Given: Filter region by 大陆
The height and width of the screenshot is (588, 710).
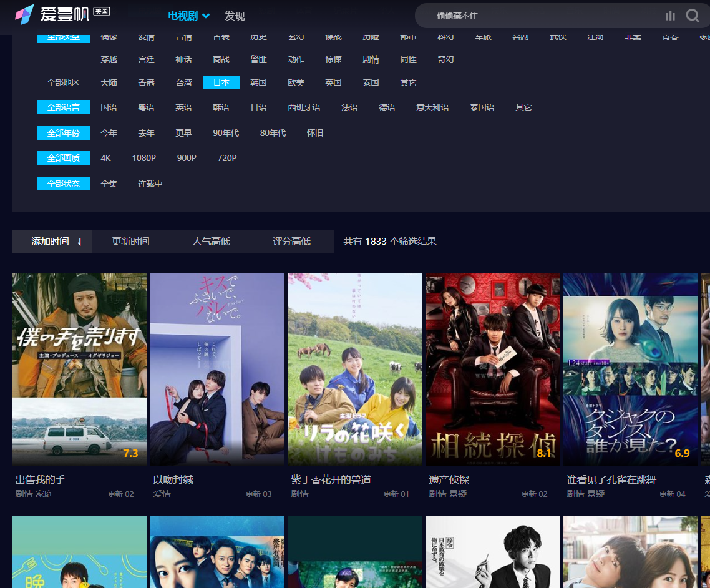Looking at the screenshot, I should click(109, 82).
